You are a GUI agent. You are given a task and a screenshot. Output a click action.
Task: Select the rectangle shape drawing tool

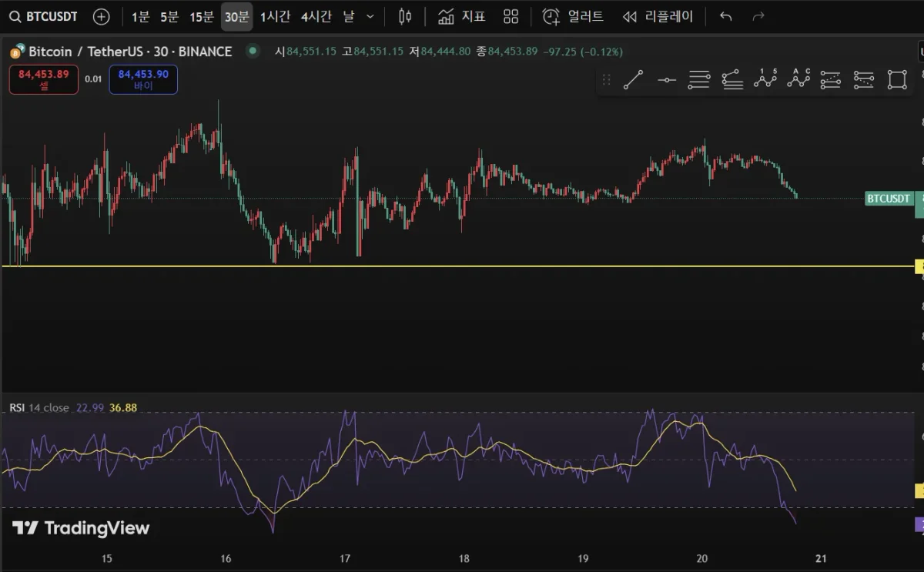[896, 79]
